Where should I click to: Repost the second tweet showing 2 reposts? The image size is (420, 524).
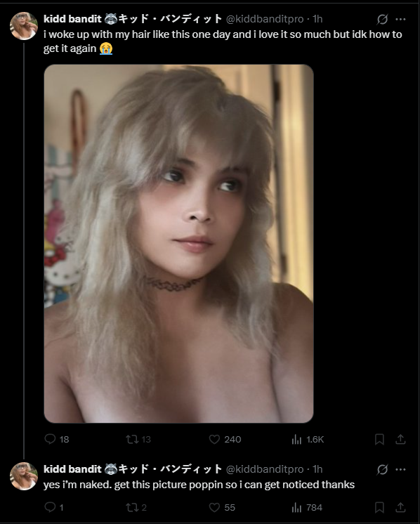click(x=136, y=507)
